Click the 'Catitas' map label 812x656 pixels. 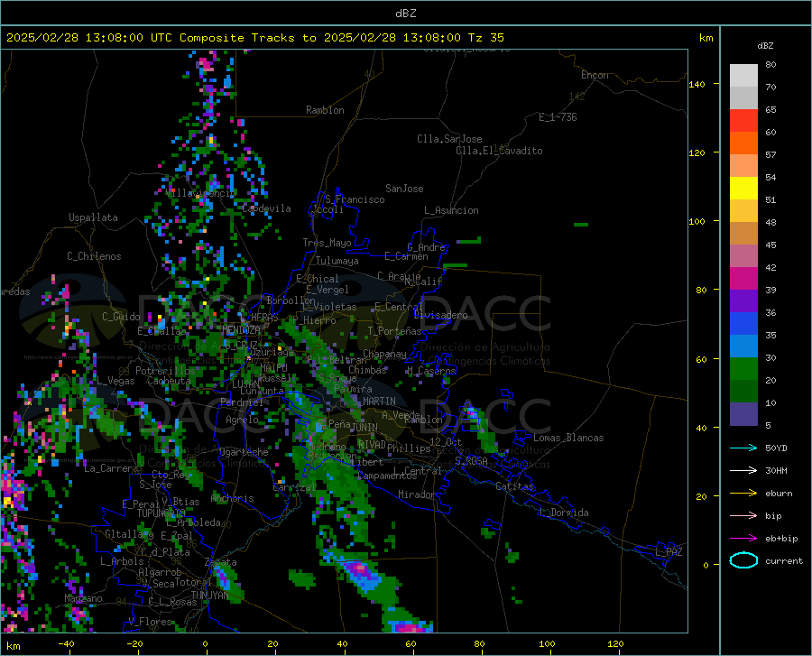click(x=514, y=486)
